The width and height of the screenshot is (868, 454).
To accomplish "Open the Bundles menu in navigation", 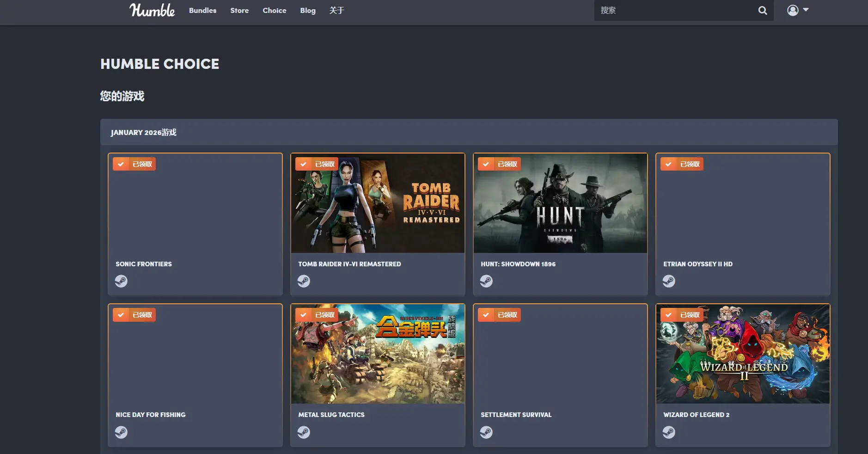I will pyautogui.click(x=202, y=10).
